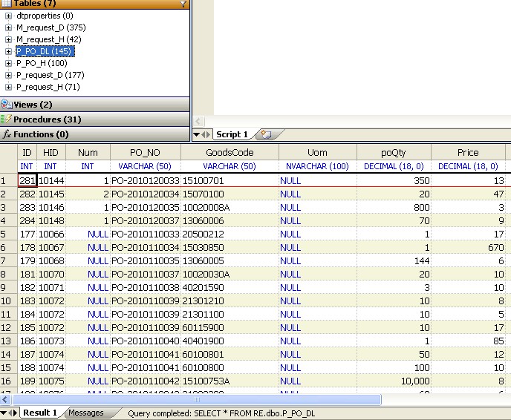Select the ID cell 281
511x420 pixels.
(27, 181)
